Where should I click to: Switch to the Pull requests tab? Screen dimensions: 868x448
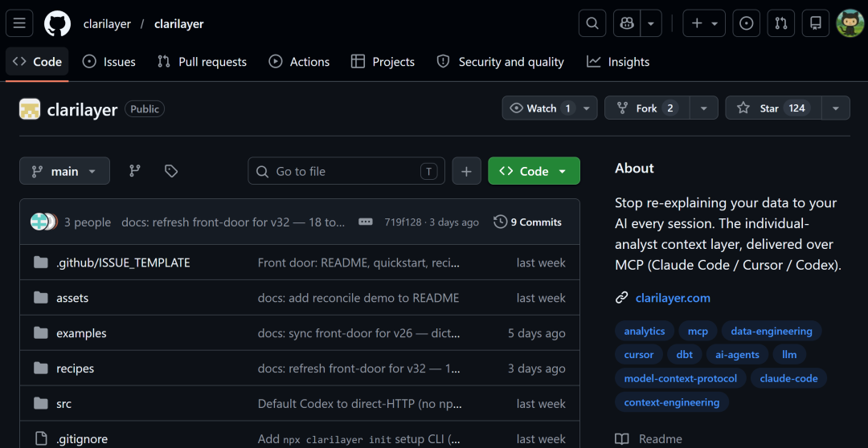[202, 61]
